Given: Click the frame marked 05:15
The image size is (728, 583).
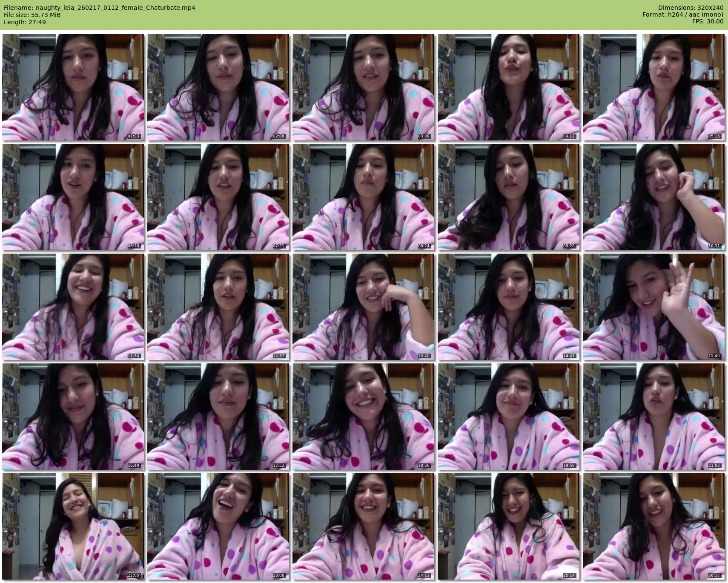Looking at the screenshot, I should [654, 87].
